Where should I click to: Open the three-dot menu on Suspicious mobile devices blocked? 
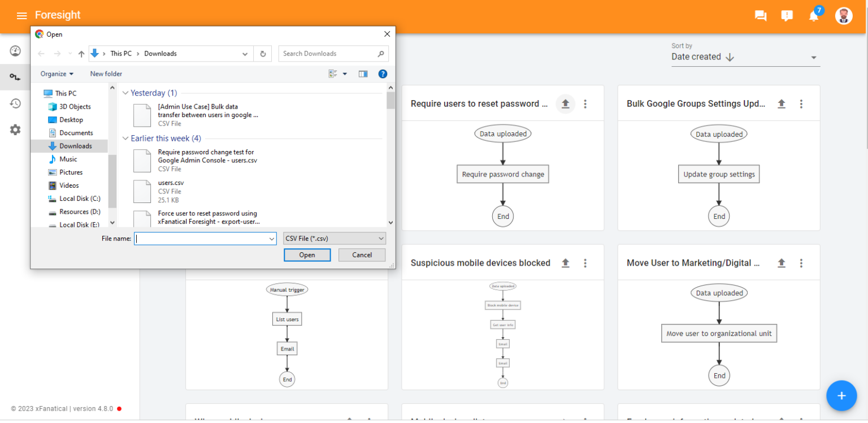click(x=585, y=262)
